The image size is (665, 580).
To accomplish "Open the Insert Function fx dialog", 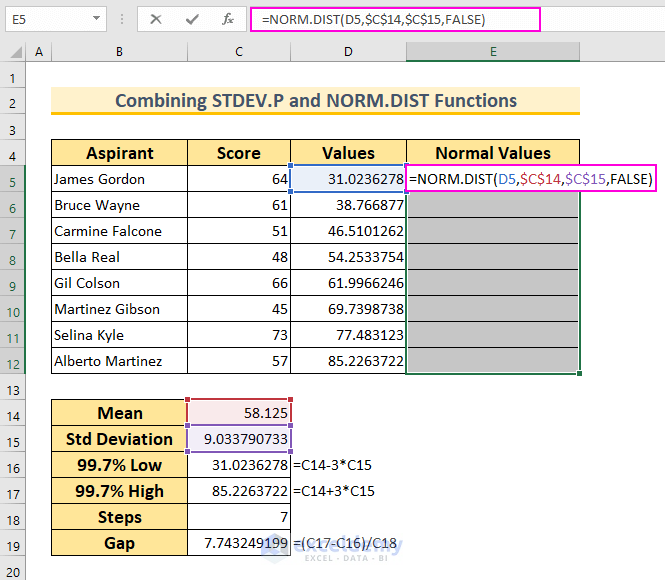I will coord(228,18).
